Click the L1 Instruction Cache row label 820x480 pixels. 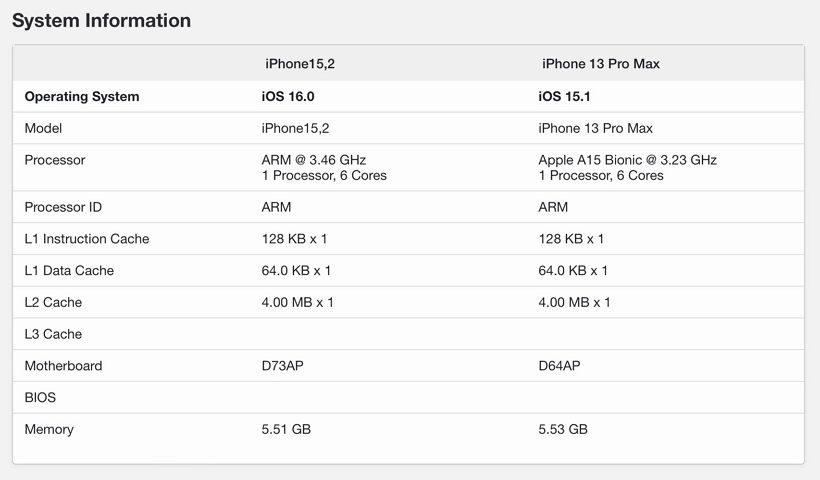click(x=86, y=239)
